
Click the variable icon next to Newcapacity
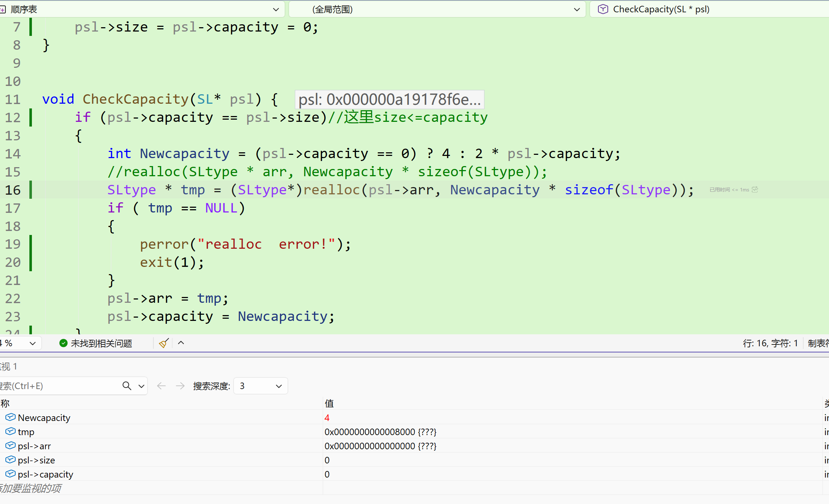pos(11,417)
